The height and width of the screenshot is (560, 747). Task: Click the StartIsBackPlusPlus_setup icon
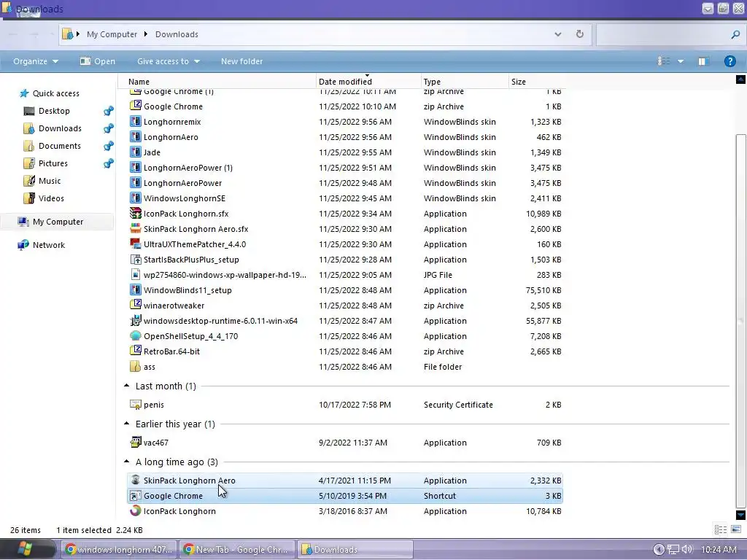135,259
